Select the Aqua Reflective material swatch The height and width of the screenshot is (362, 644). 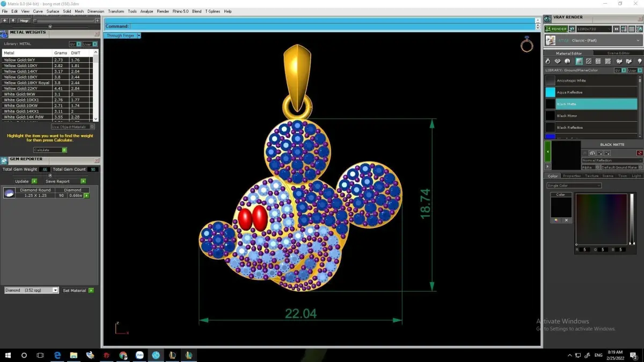[550, 92]
